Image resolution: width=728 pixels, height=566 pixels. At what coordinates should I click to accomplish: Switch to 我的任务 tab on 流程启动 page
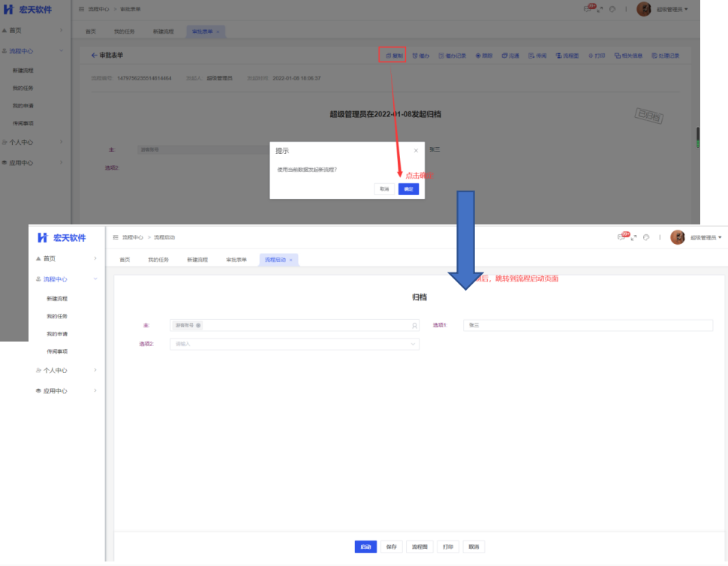coord(158,260)
